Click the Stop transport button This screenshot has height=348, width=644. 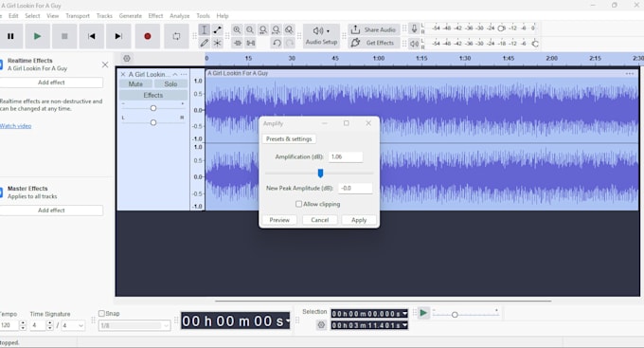[64, 36]
